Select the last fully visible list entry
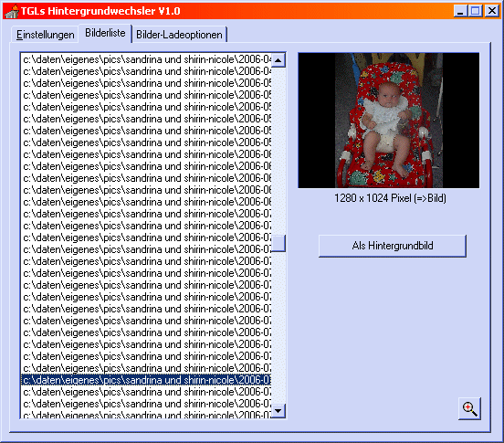Image resolution: width=504 pixels, height=443 pixels. pos(146,404)
